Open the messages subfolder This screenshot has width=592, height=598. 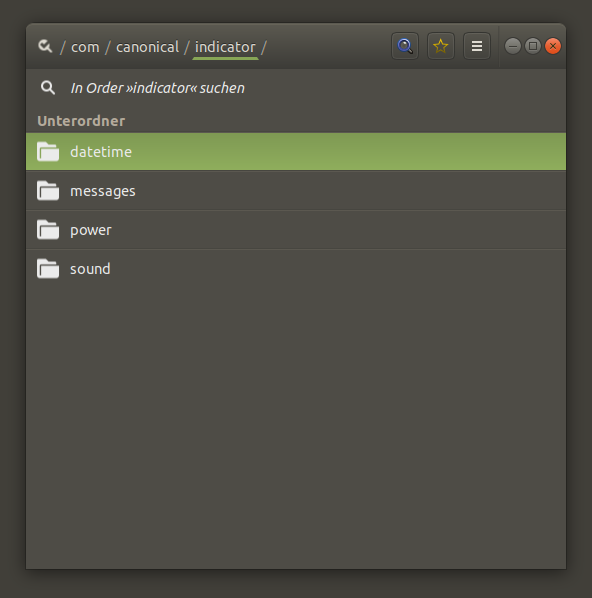pos(296,191)
